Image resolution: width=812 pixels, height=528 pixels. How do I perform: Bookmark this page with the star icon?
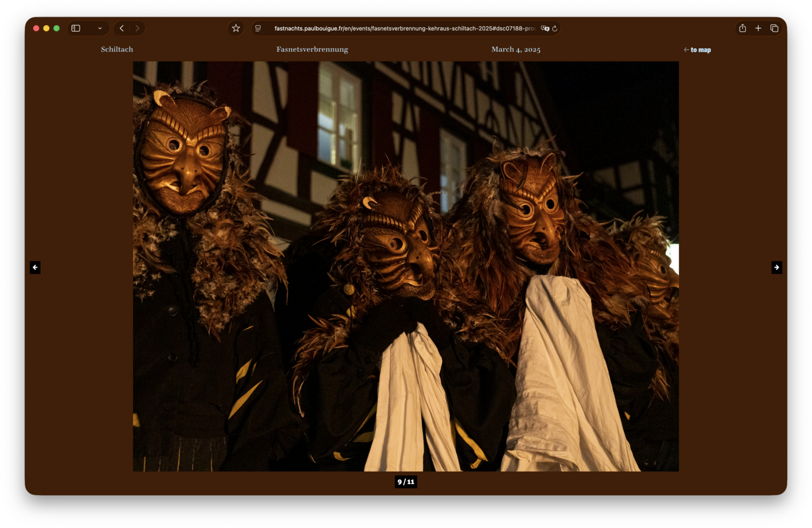tap(235, 28)
